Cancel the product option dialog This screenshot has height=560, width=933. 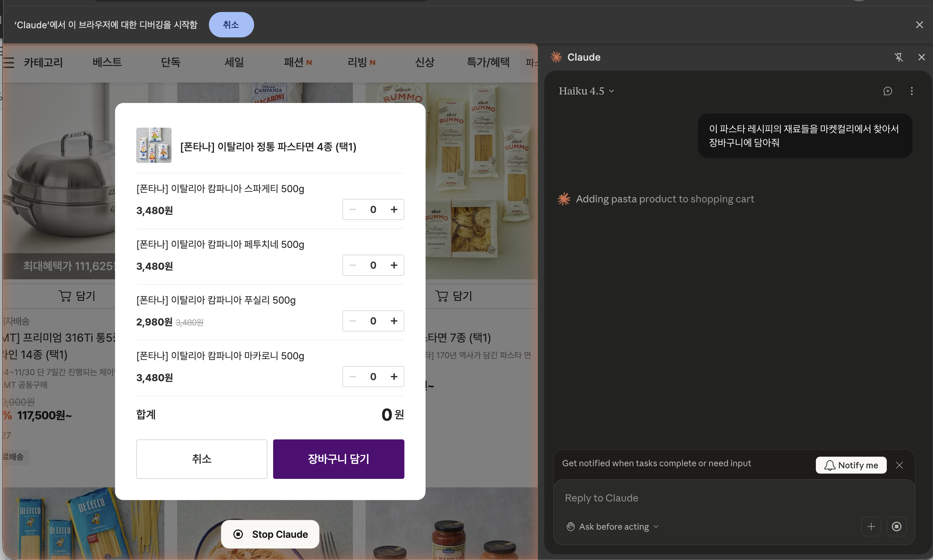tap(201, 459)
